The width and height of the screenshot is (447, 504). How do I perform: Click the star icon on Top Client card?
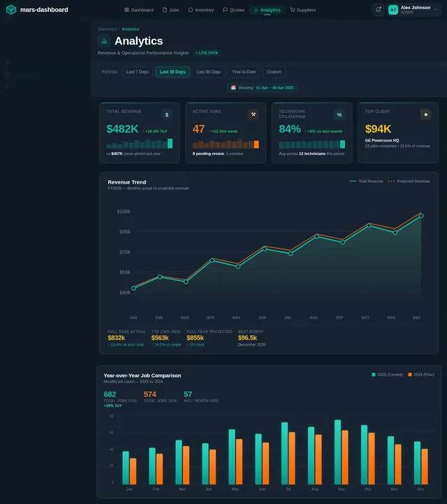(x=426, y=114)
